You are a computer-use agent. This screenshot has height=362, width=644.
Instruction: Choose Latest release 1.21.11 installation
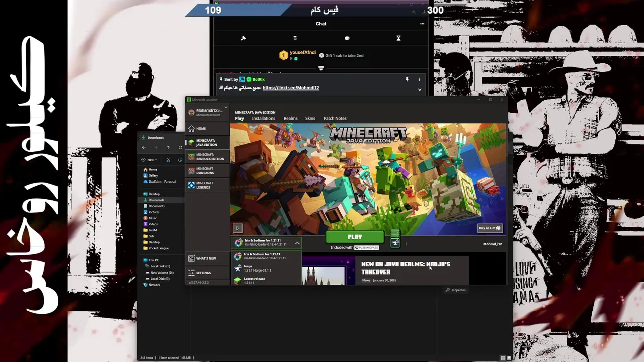pyautogui.click(x=266, y=280)
